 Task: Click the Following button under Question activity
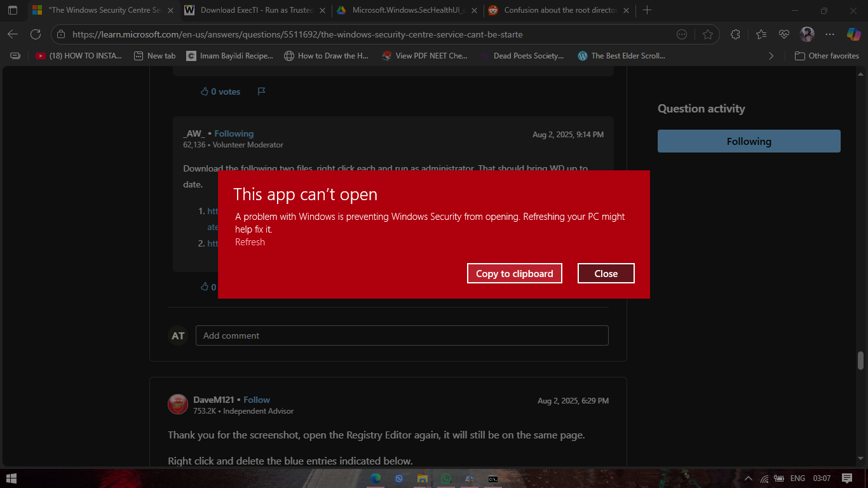749,141
